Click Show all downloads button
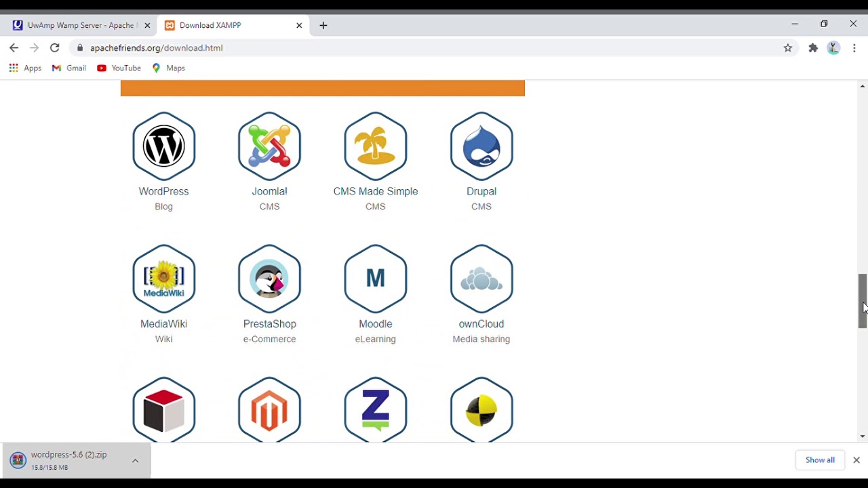The width and height of the screenshot is (868, 488). [820, 460]
